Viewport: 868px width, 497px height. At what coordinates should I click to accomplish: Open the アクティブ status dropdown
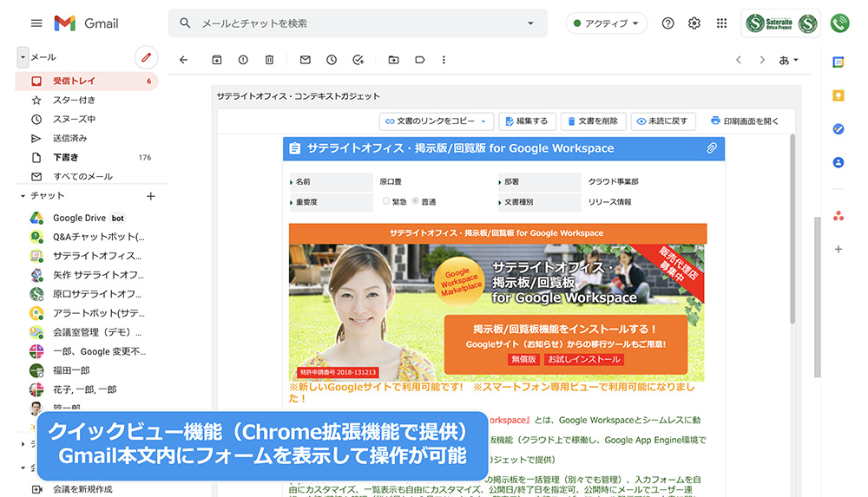click(x=606, y=23)
